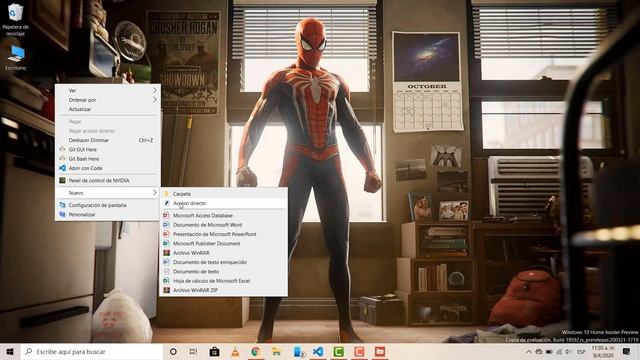
Task: Open the Windows Start menu
Action: click(x=10, y=351)
